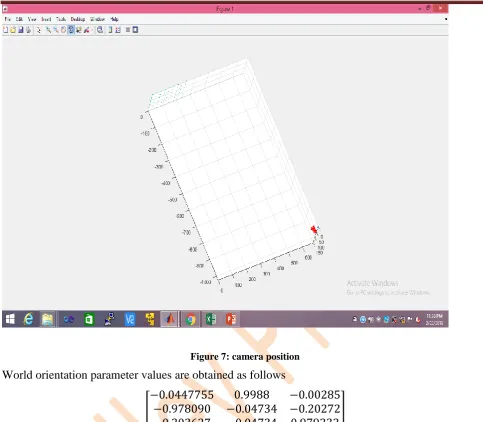Open the File menu
The height and width of the screenshot is (422, 483).
(8, 19)
